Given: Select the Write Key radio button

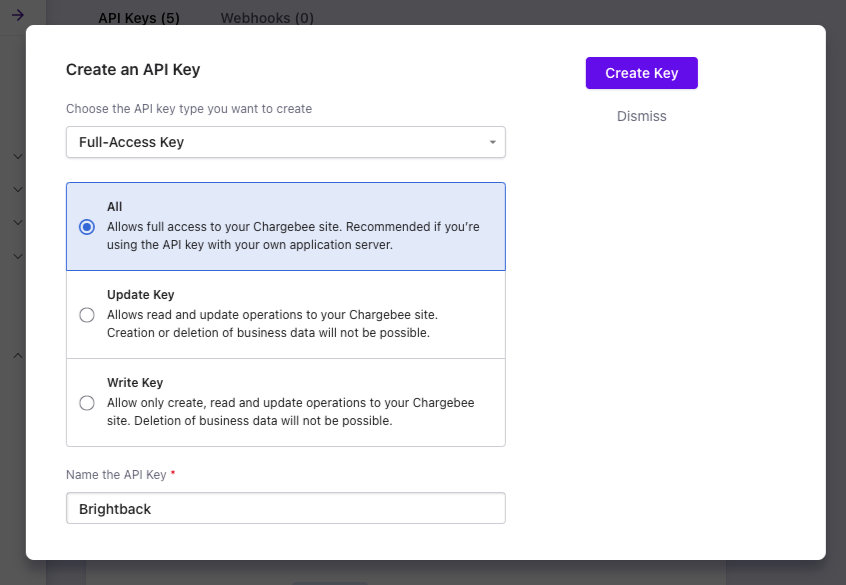Looking at the screenshot, I should click(87, 402).
